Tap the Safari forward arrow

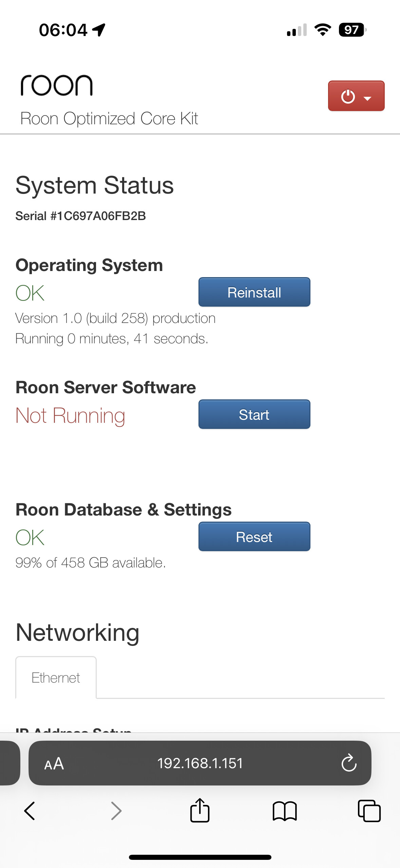pyautogui.click(x=116, y=811)
